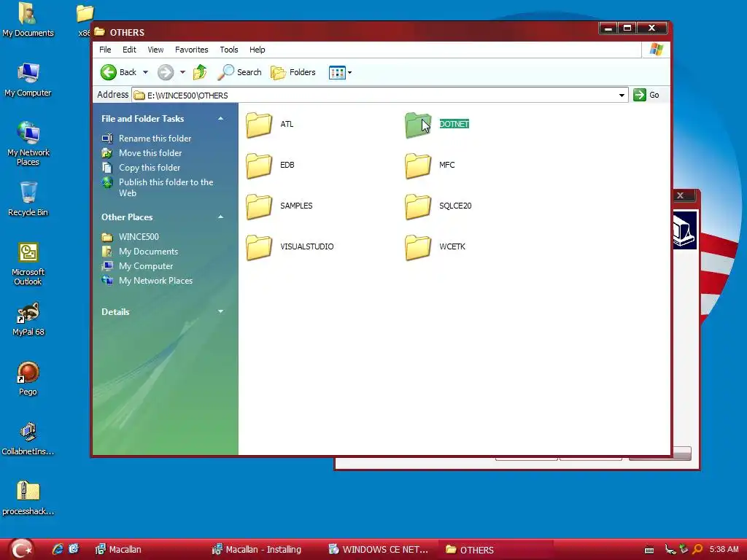Click the magnifier tray icon
The image size is (747, 560).
697,550
